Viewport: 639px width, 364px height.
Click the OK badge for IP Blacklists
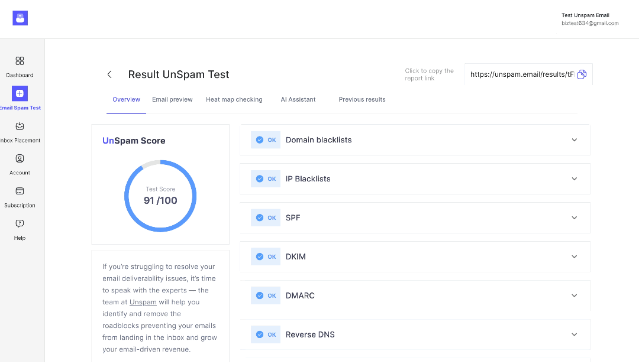coord(266,178)
